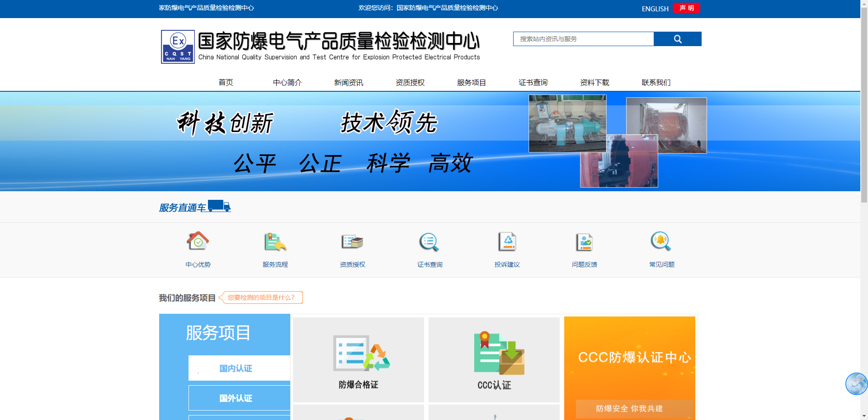Click the 资质授权 books icon
Viewport: 868px width, 420px height.
click(x=352, y=242)
